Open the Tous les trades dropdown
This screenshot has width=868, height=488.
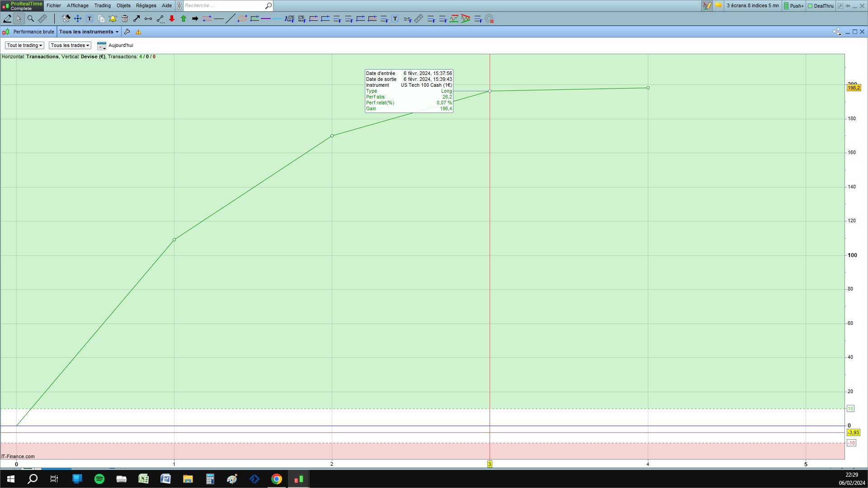pyautogui.click(x=70, y=45)
